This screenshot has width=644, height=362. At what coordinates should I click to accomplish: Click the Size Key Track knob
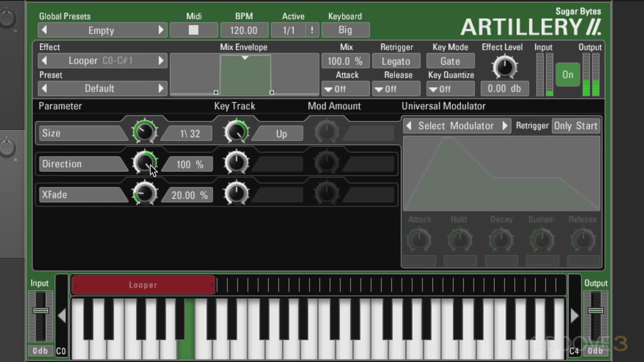236,132
